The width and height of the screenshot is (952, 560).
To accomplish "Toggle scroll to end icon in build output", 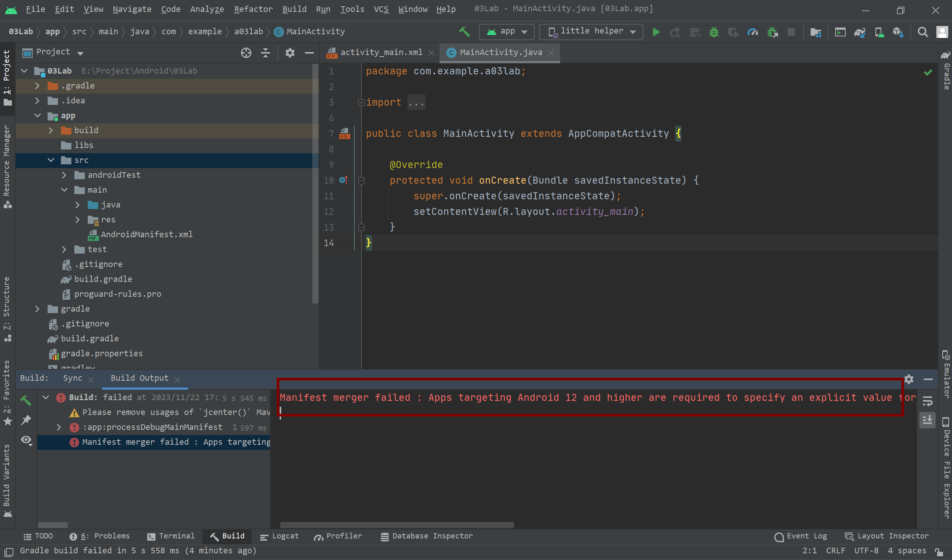I will tap(927, 420).
